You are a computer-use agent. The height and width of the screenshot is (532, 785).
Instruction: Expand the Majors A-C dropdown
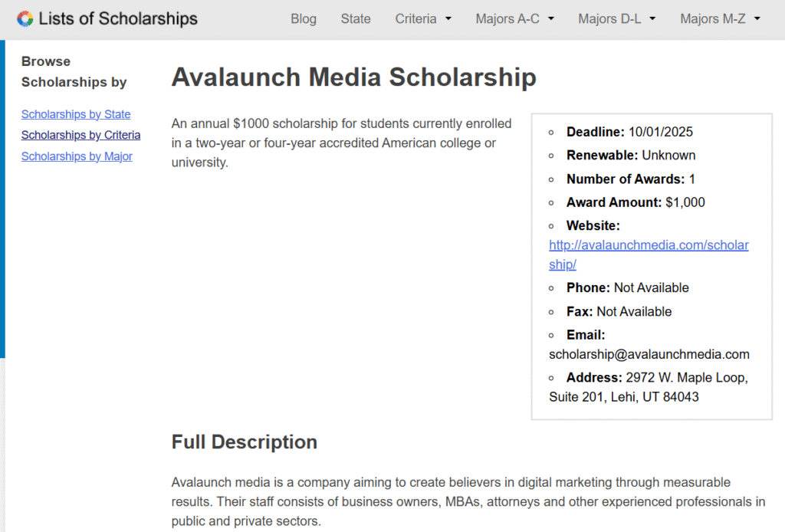[514, 19]
